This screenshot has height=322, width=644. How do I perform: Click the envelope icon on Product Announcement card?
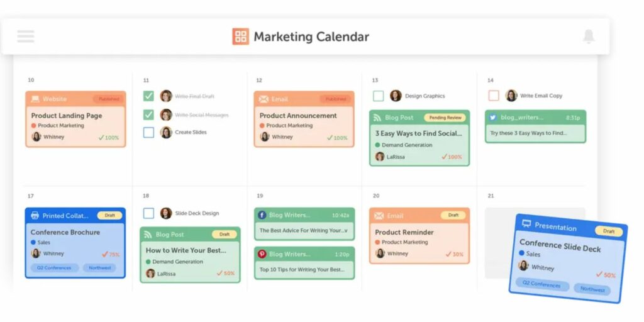[264, 99]
